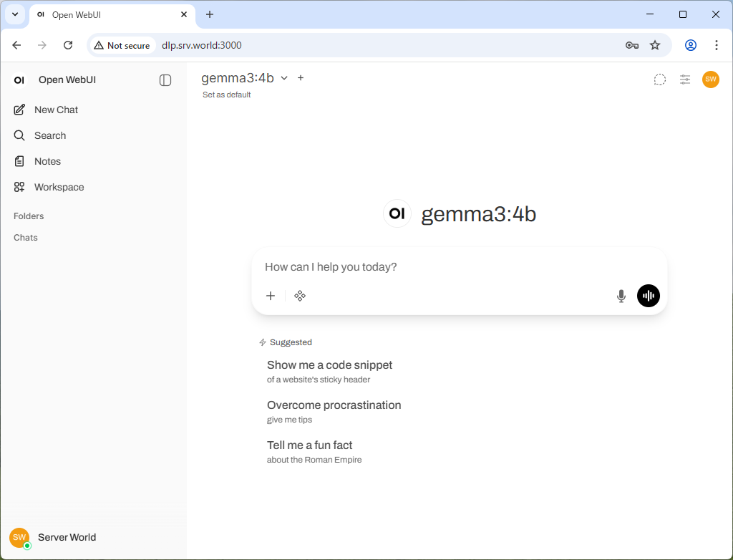Viewport: 733px width, 560px height.
Task: Open chat Controls sliders icon
Action: [x=685, y=79]
